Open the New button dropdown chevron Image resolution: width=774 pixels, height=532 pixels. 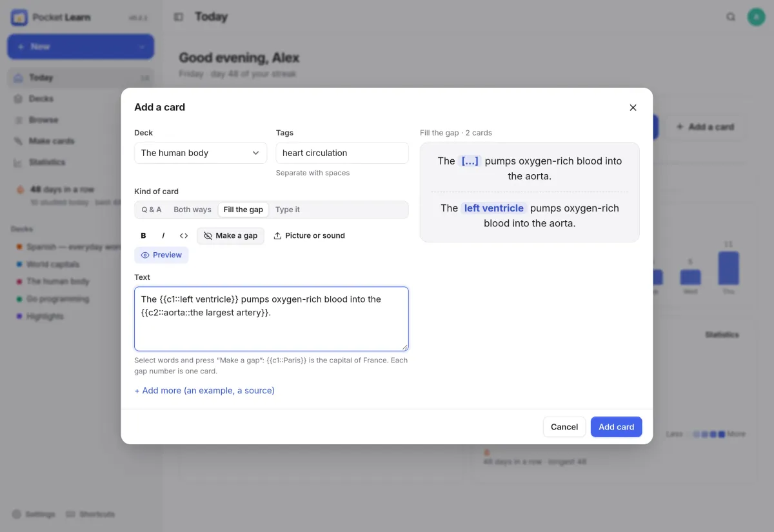[142, 47]
